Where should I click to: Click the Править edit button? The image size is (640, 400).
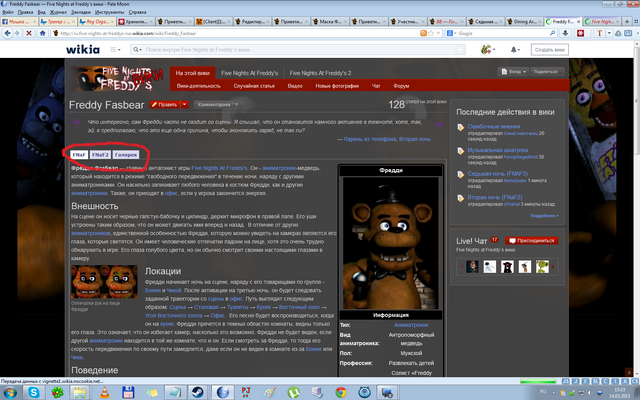165,104
